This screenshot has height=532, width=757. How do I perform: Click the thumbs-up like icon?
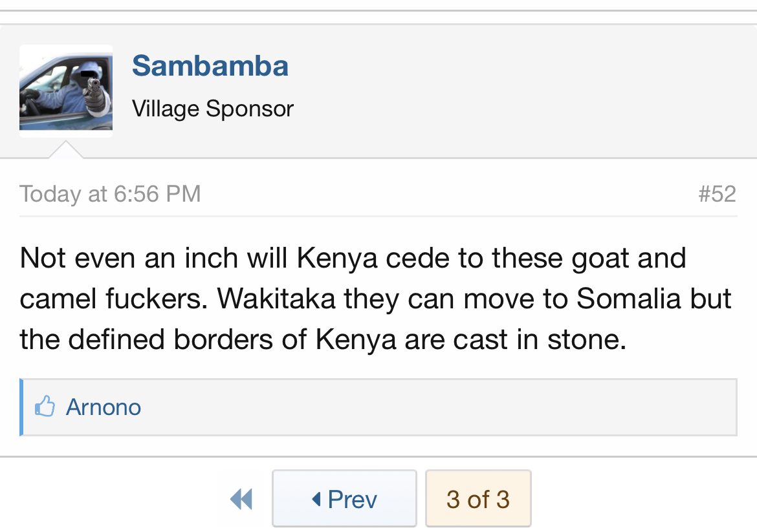[45, 407]
